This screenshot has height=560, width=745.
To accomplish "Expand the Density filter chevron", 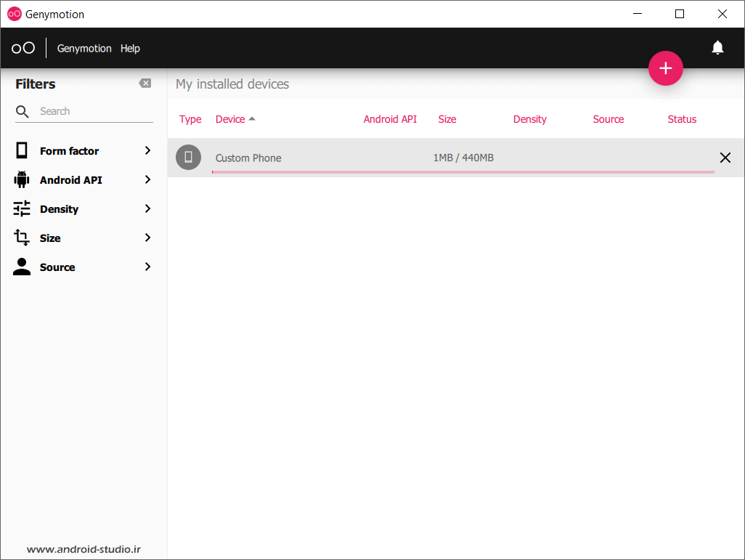I will tap(147, 208).
